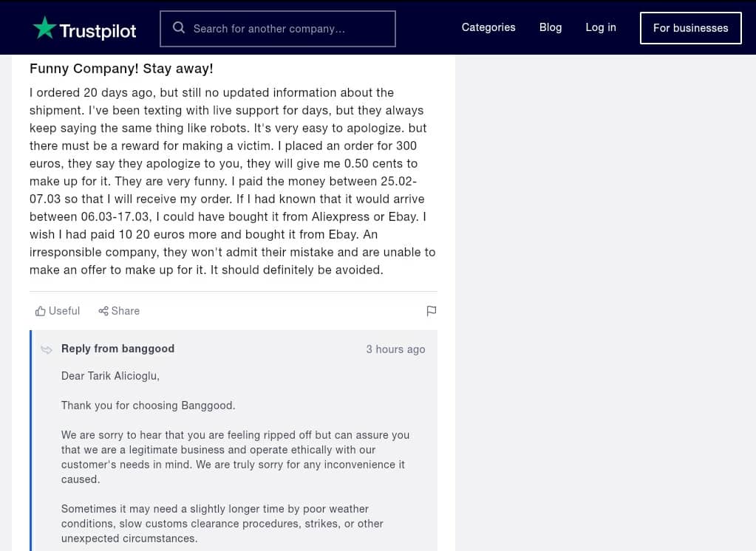Click the For businesses button
756x551 pixels.
[690, 28]
